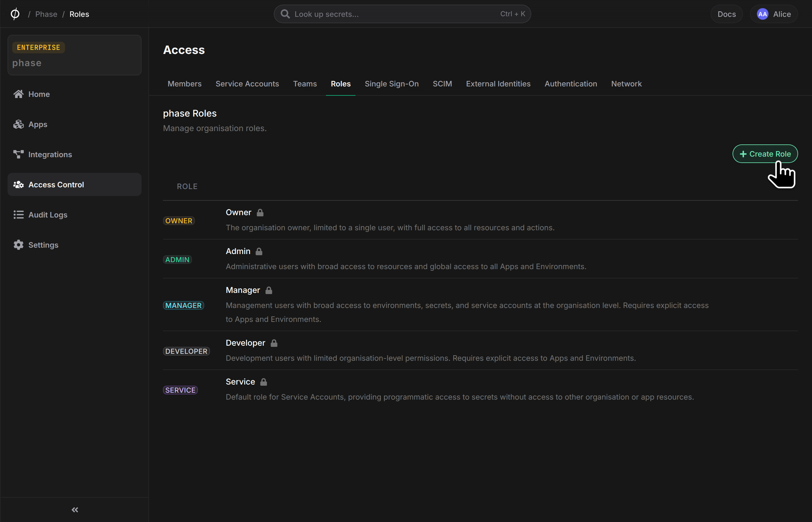Click the lock icon beside Owner
This screenshot has width=812, height=522.
point(260,213)
